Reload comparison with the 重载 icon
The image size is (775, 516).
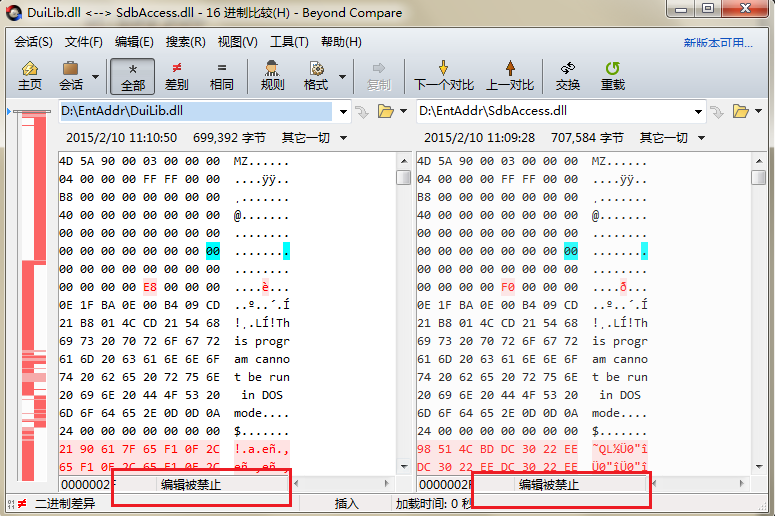(x=613, y=75)
